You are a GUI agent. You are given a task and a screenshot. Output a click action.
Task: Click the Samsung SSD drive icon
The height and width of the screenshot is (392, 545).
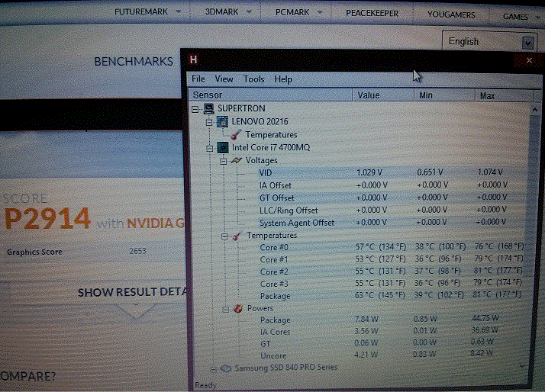[x=226, y=368]
